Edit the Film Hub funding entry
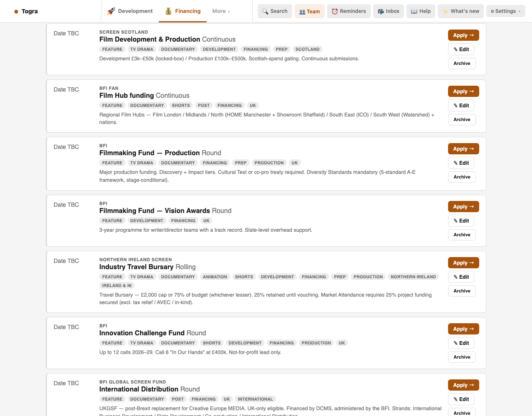532x416 pixels. click(x=461, y=106)
